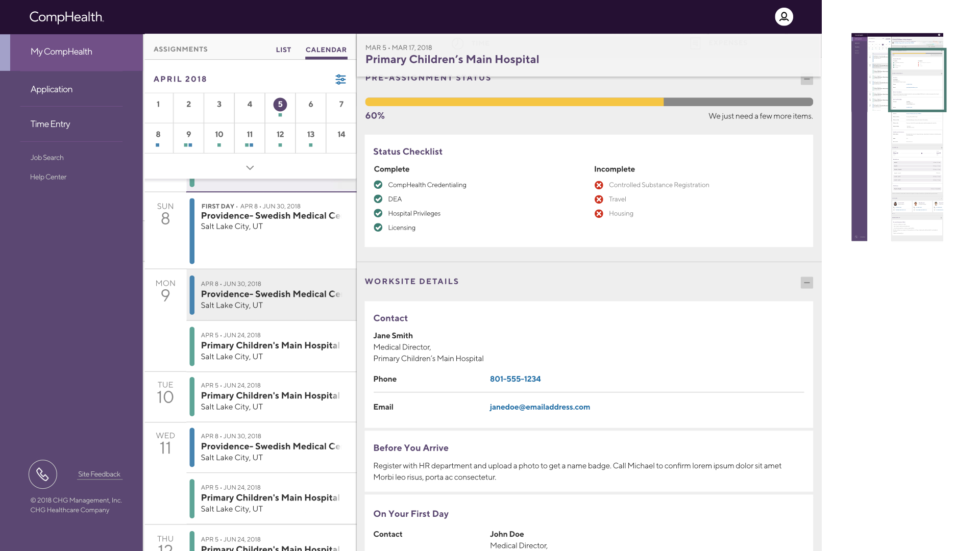Click the Controlled Substance Registration red X
Image resolution: width=980 pixels, height=551 pixels.
[x=599, y=185]
